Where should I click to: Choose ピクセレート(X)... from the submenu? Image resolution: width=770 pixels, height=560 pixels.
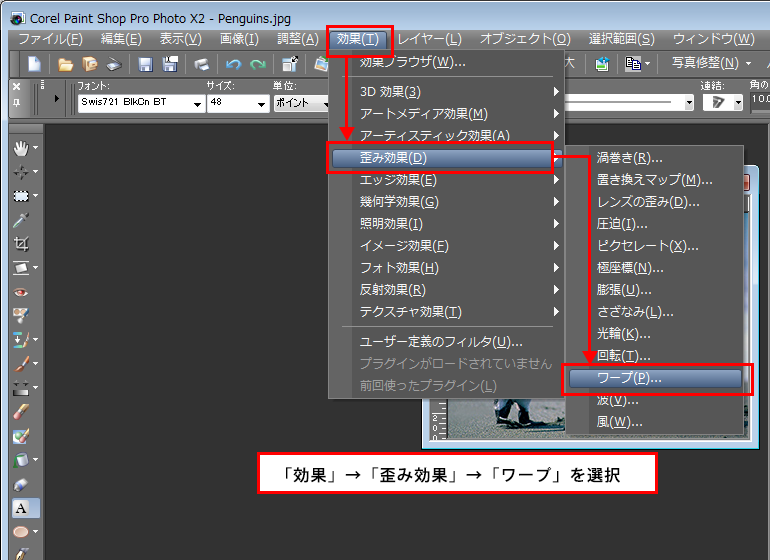(656, 246)
